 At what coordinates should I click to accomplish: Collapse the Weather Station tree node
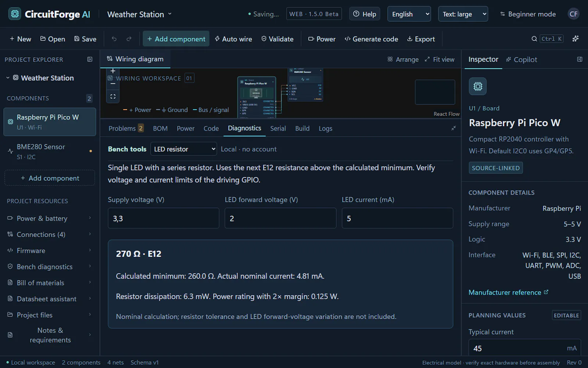(8, 78)
